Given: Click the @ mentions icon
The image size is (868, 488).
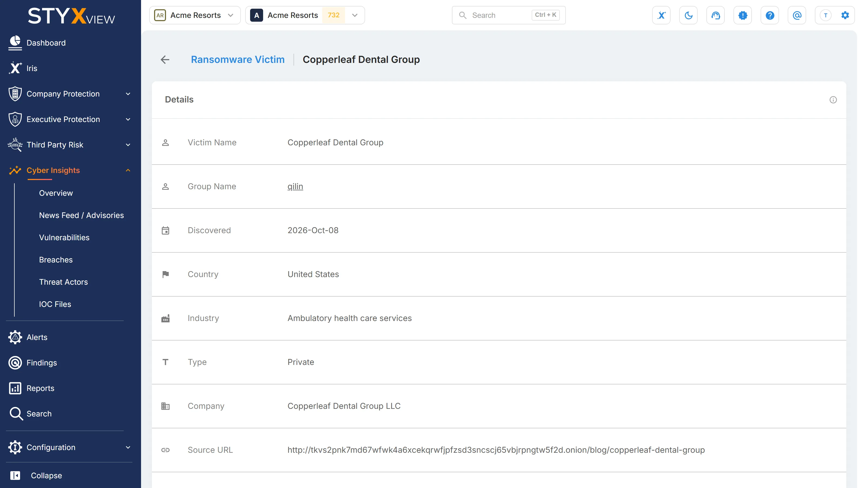Looking at the screenshot, I should (x=797, y=15).
